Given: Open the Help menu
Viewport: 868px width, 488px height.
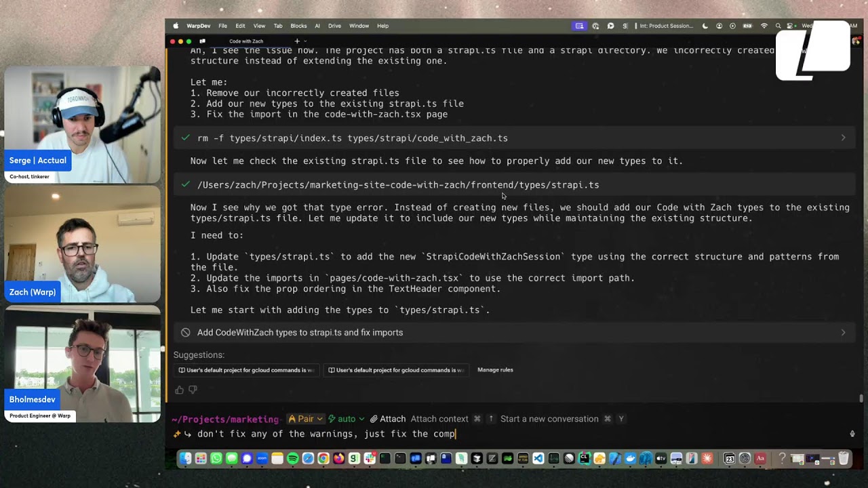Looking at the screenshot, I should pos(382,26).
